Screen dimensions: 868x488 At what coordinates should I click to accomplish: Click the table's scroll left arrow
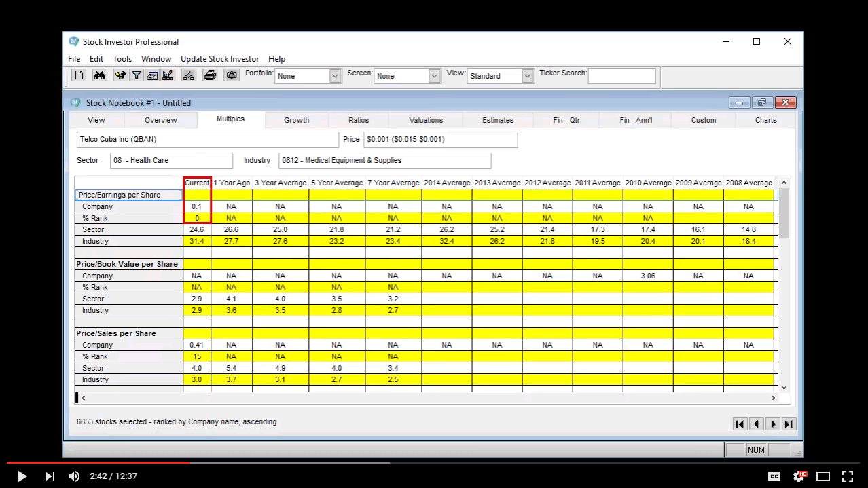click(84, 398)
